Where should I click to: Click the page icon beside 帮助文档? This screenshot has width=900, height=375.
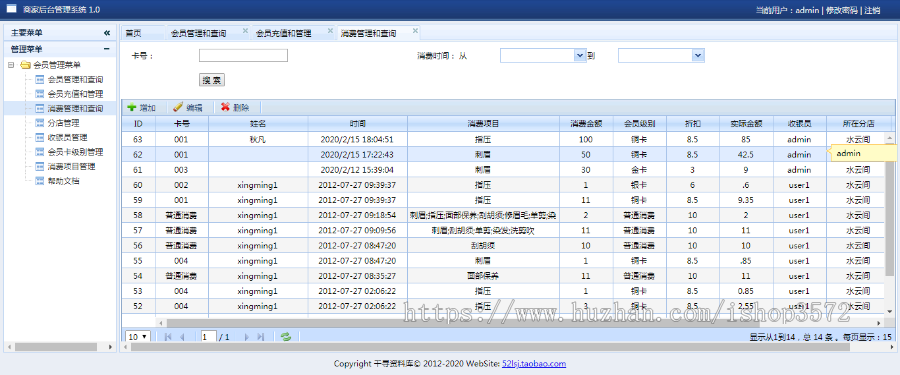coord(40,181)
